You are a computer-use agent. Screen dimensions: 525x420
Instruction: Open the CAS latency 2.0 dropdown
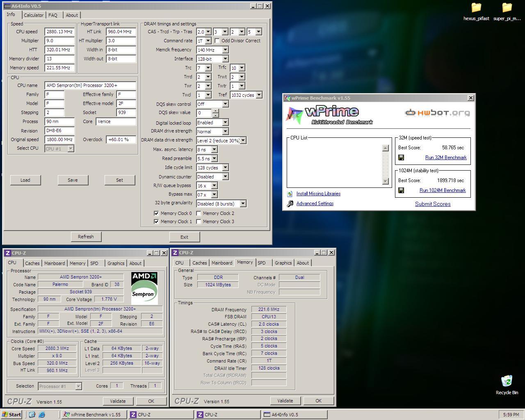208,32
